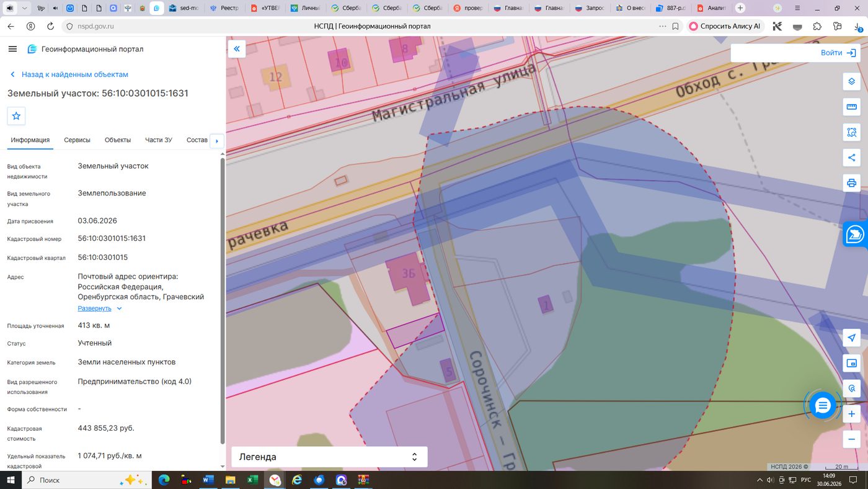The image size is (868, 489).
Task: Open a new browser tab
Action: click(740, 8)
